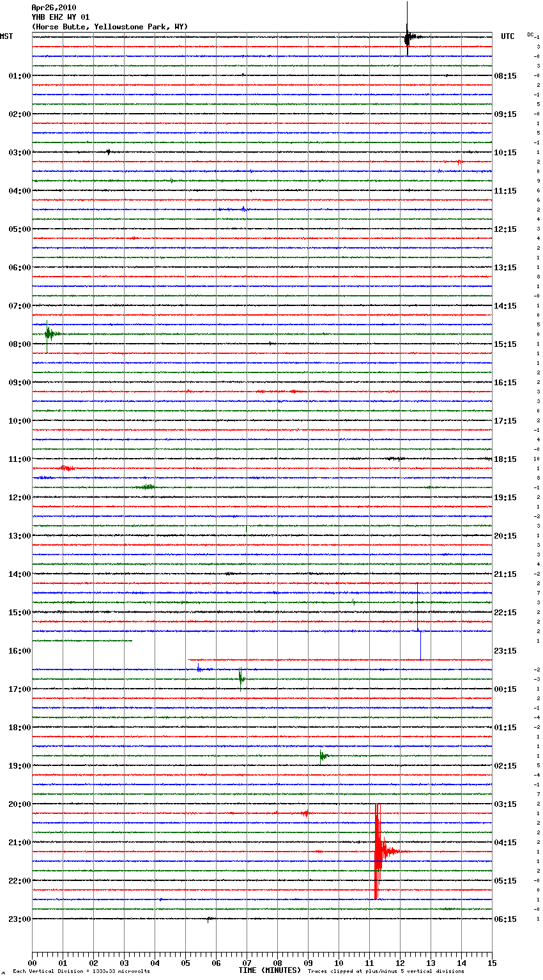Click minute axis tick label 03
Image resolution: width=543 pixels, height=980 pixels.
tap(124, 963)
